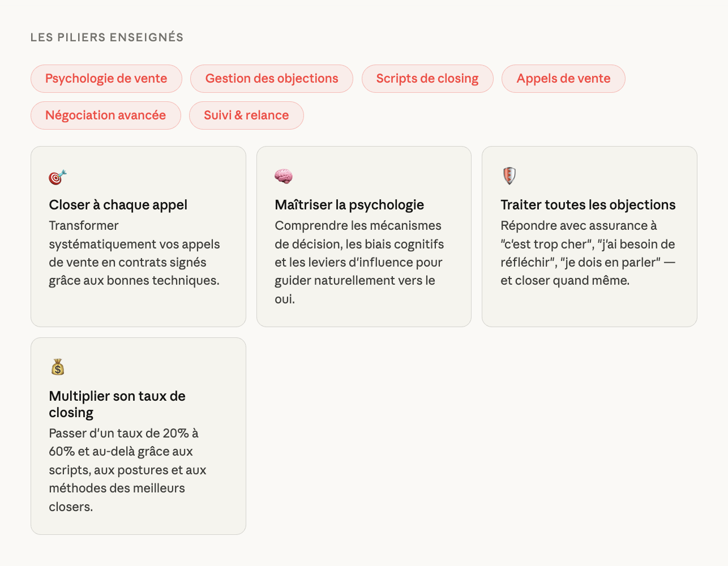Click the shield icon above objections card title
This screenshot has height=566, width=728.
click(509, 176)
